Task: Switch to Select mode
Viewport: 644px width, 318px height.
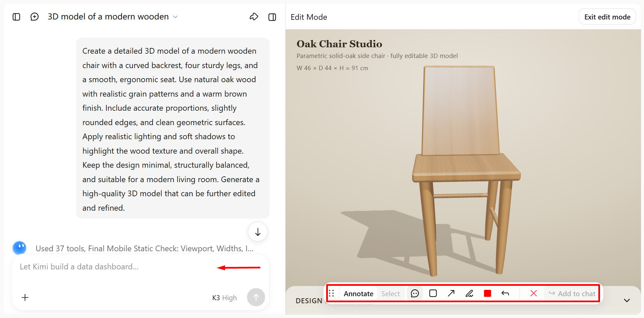Action: (x=390, y=294)
